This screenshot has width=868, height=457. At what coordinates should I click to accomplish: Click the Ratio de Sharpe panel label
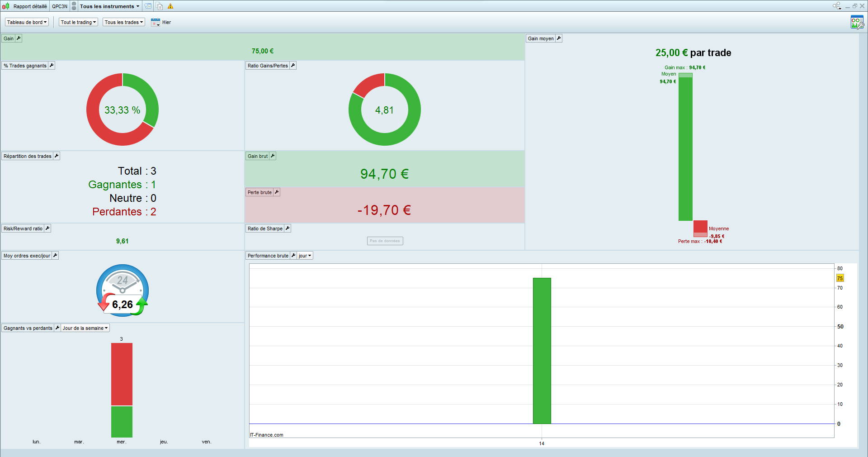(x=265, y=228)
